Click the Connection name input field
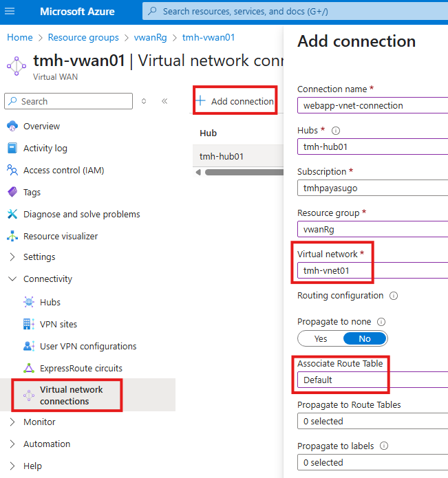Viewport: 448px width, 478px height. tap(373, 105)
